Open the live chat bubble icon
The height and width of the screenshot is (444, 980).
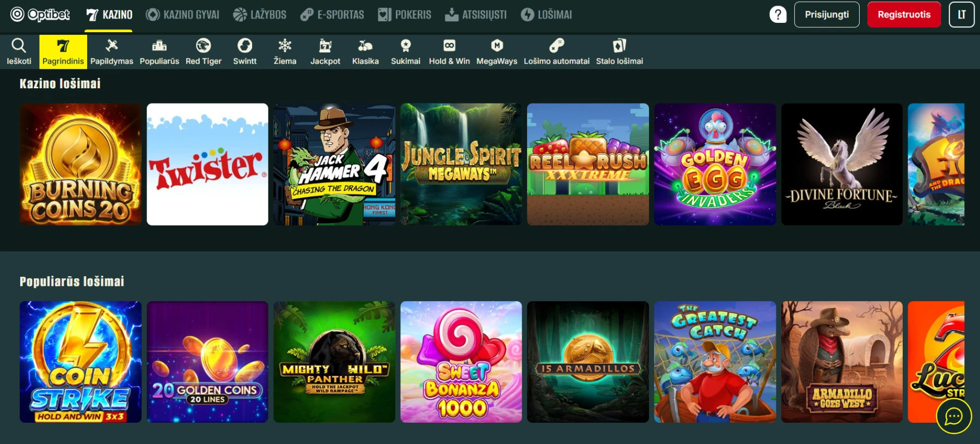click(x=953, y=417)
